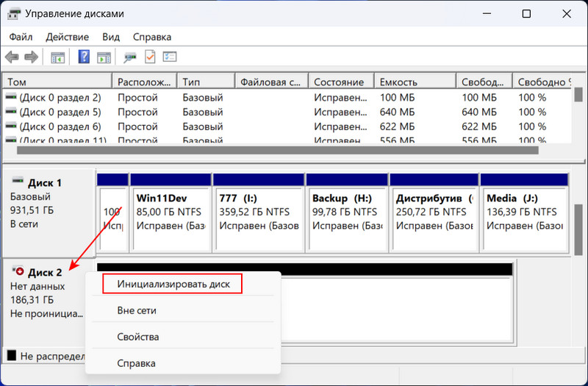Screen dimensions: 588x386
Task: Click the 640 МБ capacity cell
Action: tap(397, 112)
